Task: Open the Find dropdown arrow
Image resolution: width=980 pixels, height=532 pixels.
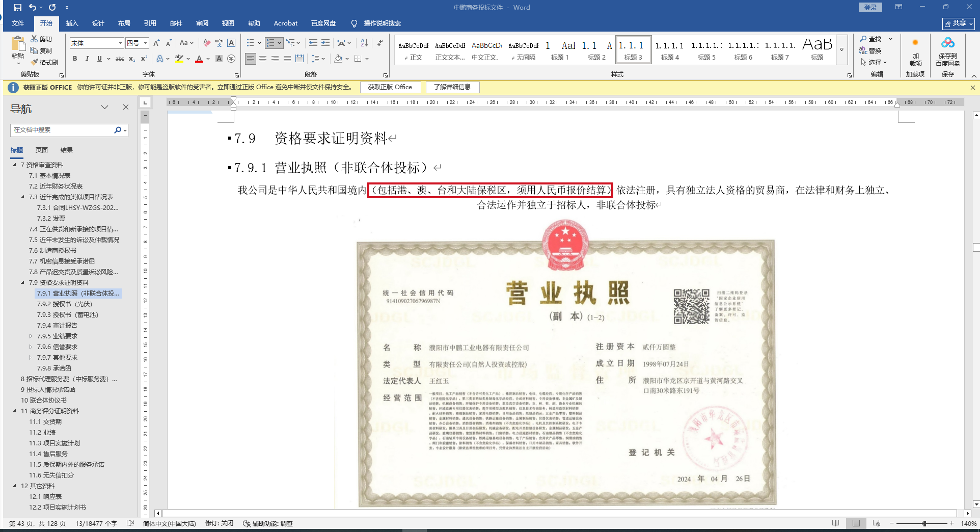Action: pyautogui.click(x=891, y=39)
